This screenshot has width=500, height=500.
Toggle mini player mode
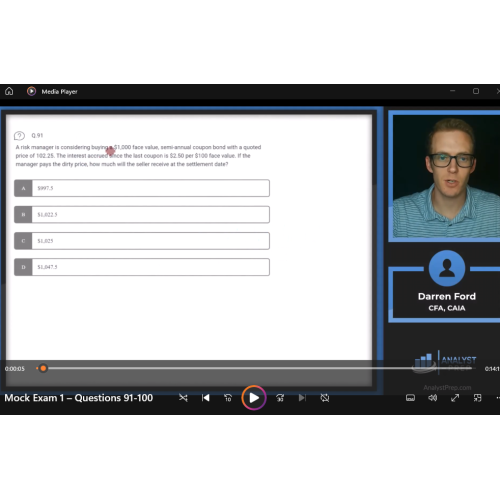pyautogui.click(x=477, y=398)
